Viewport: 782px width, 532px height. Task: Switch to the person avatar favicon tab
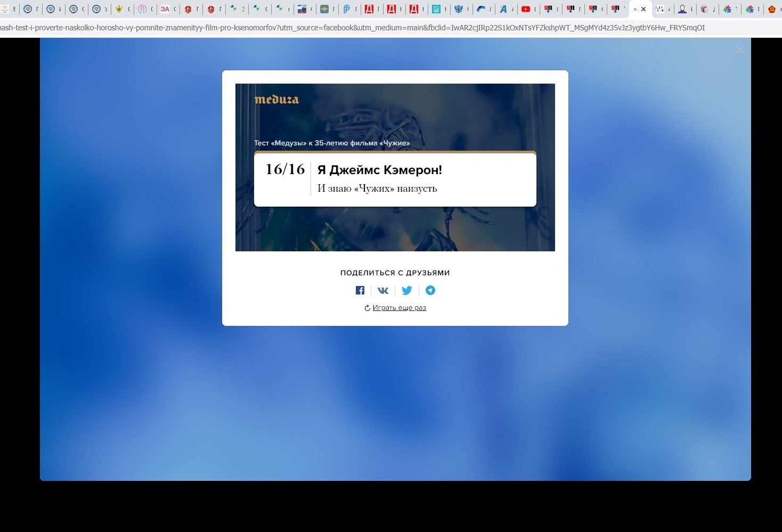[682, 9]
